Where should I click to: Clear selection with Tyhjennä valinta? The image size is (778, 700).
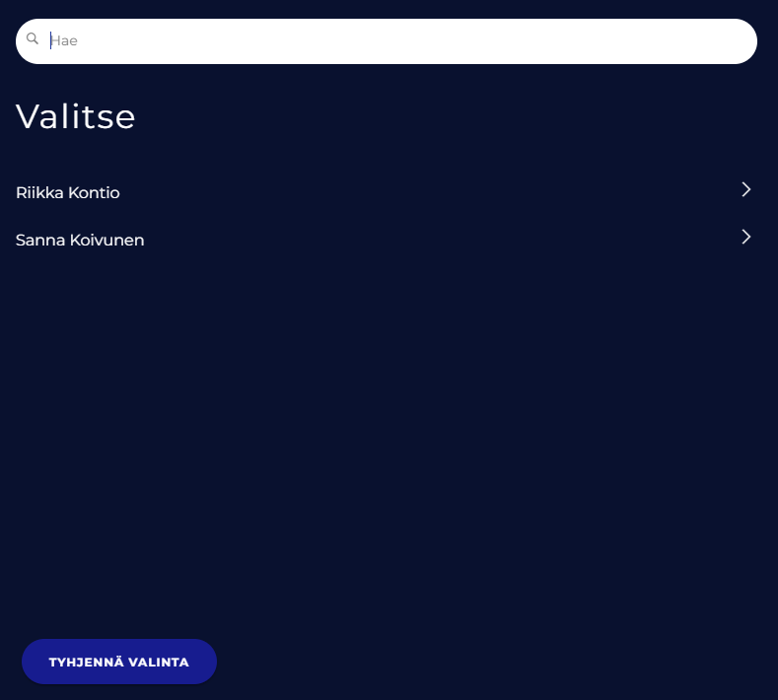[x=119, y=662]
